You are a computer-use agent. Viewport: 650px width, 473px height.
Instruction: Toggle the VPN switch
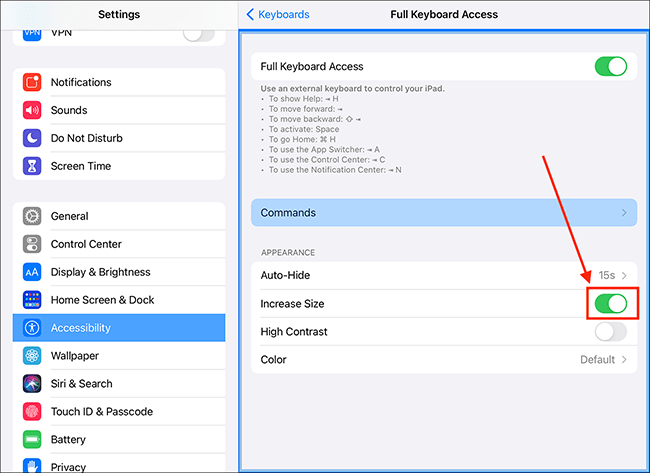pyautogui.click(x=199, y=34)
